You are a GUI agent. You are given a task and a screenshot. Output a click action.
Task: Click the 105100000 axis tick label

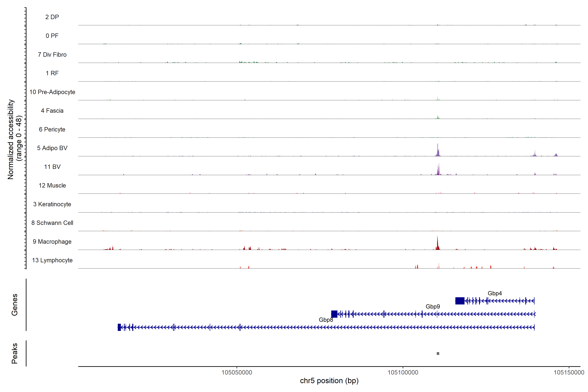tap(403, 372)
